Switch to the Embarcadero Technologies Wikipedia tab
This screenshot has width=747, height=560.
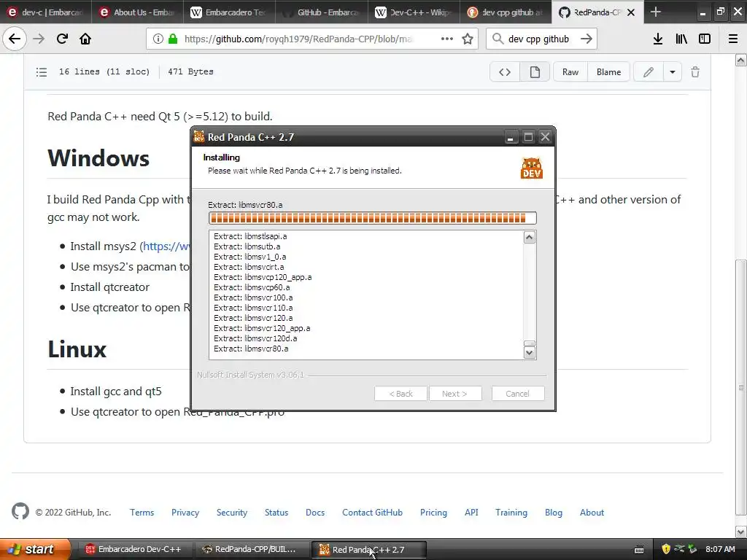point(229,12)
